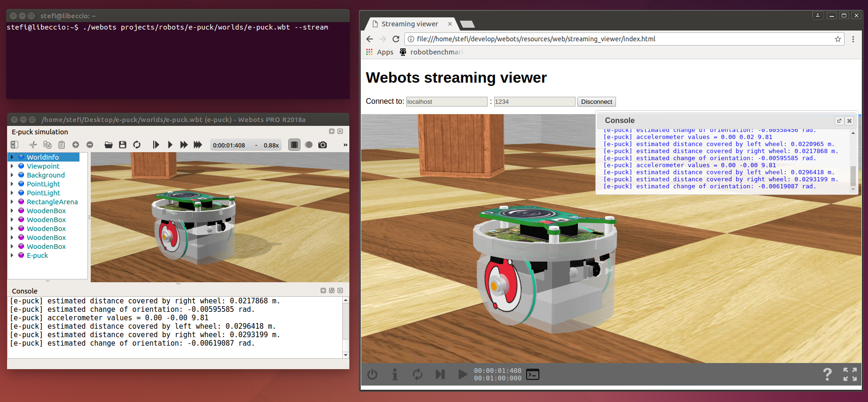868x402 pixels.
Task: Start movie recording with the round record button
Action: point(308,145)
